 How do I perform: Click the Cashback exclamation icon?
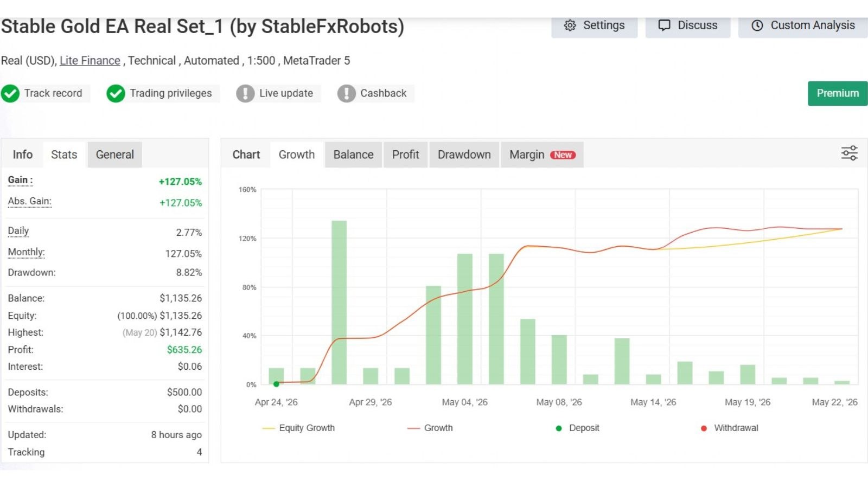347,93
